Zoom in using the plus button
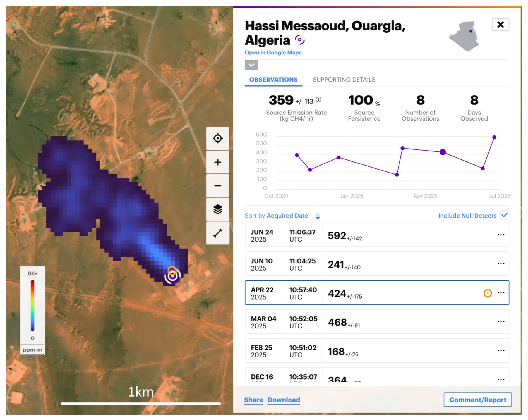Viewport: 528px width, 420px height. tap(218, 162)
